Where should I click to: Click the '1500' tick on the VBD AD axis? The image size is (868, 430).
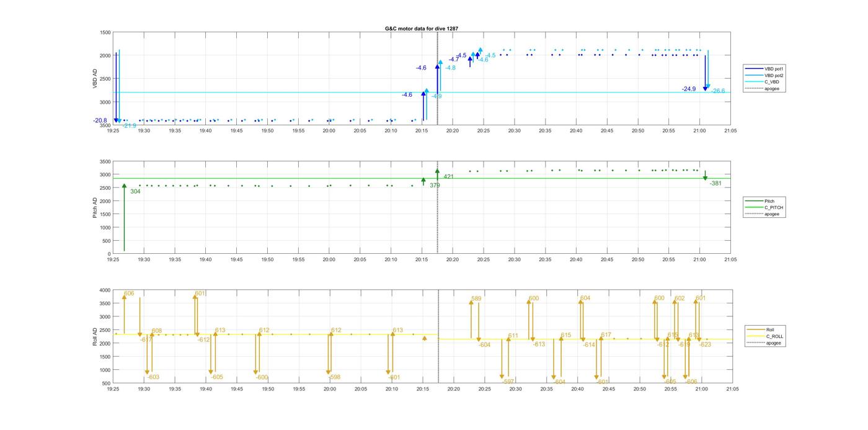pyautogui.click(x=105, y=32)
